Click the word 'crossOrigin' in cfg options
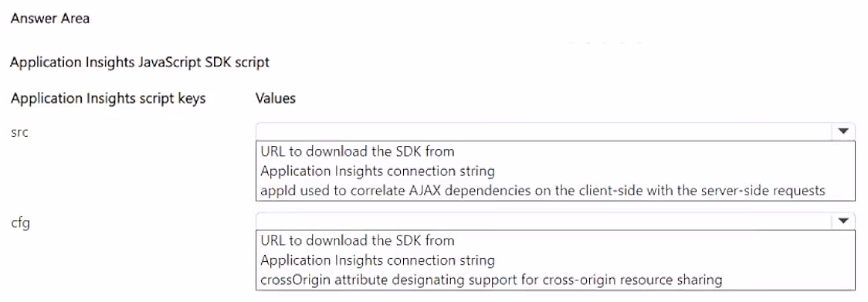868x302 pixels. coord(293,280)
